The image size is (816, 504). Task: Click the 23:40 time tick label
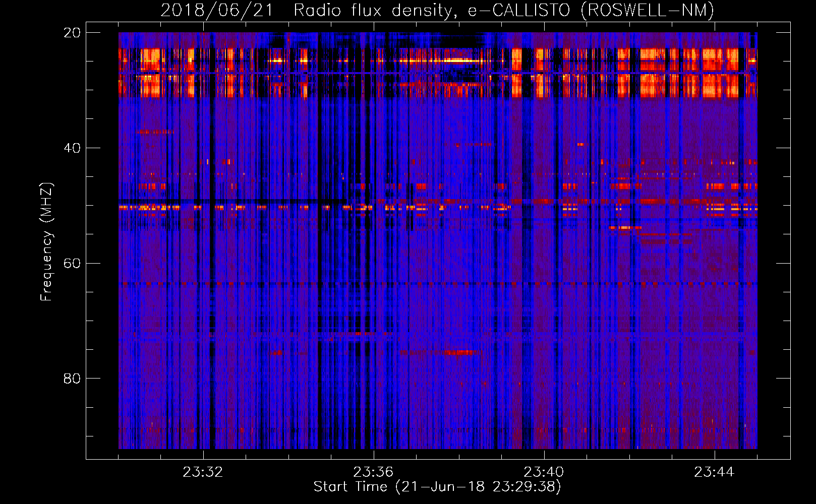pos(544,472)
